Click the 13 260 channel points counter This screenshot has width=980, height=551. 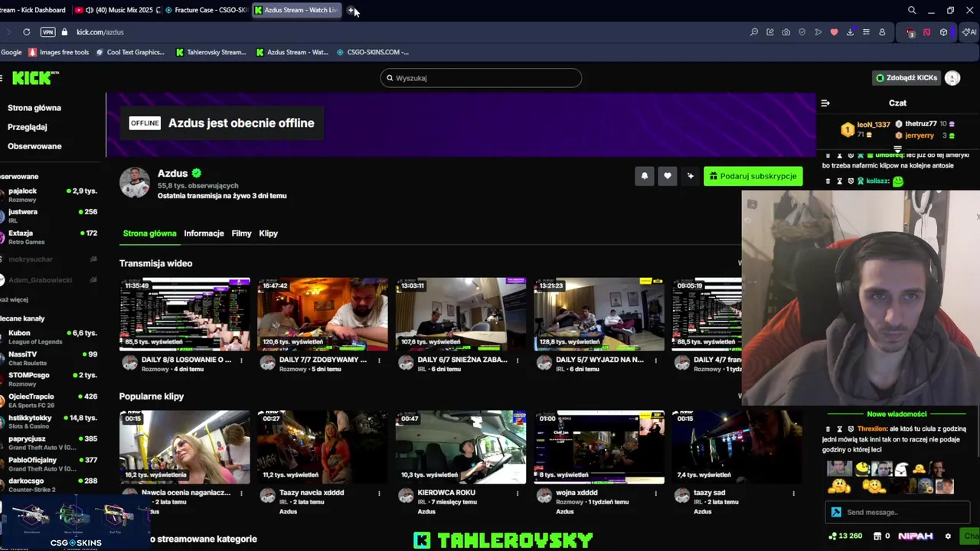[x=845, y=536]
